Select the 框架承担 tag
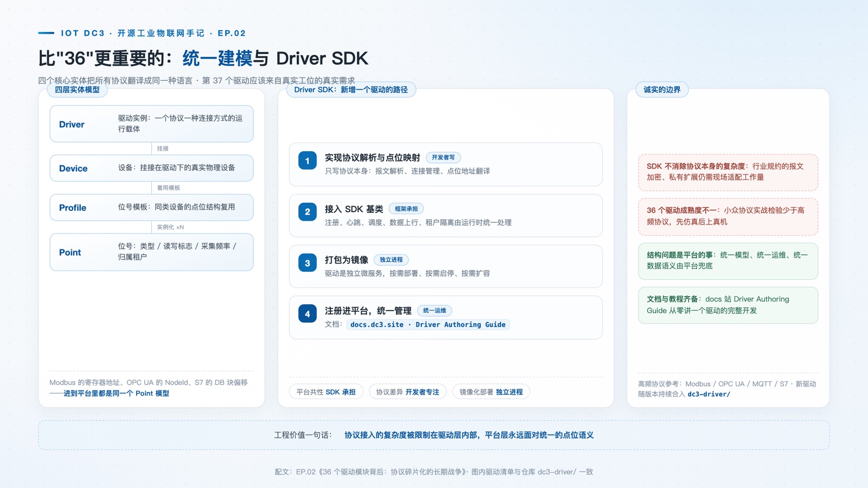 pos(406,209)
